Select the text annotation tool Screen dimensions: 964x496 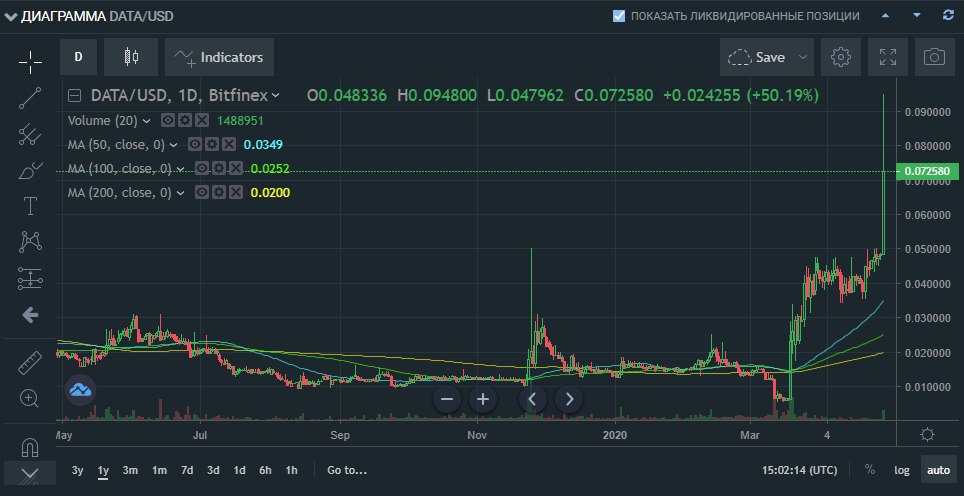tap(30, 206)
